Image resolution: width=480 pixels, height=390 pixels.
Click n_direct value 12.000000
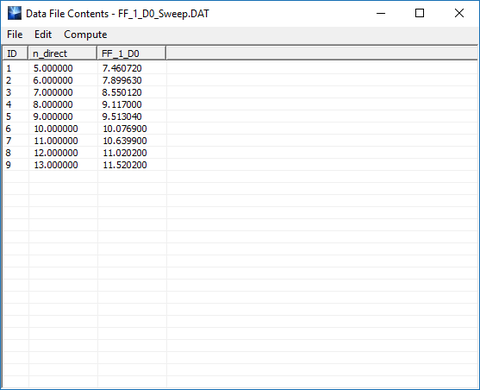(56, 152)
